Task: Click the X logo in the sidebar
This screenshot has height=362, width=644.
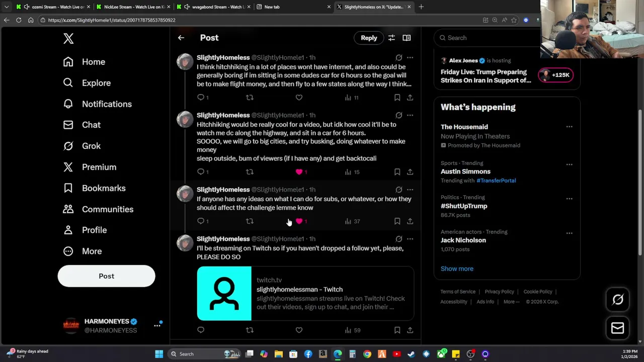Action: pos(68,38)
